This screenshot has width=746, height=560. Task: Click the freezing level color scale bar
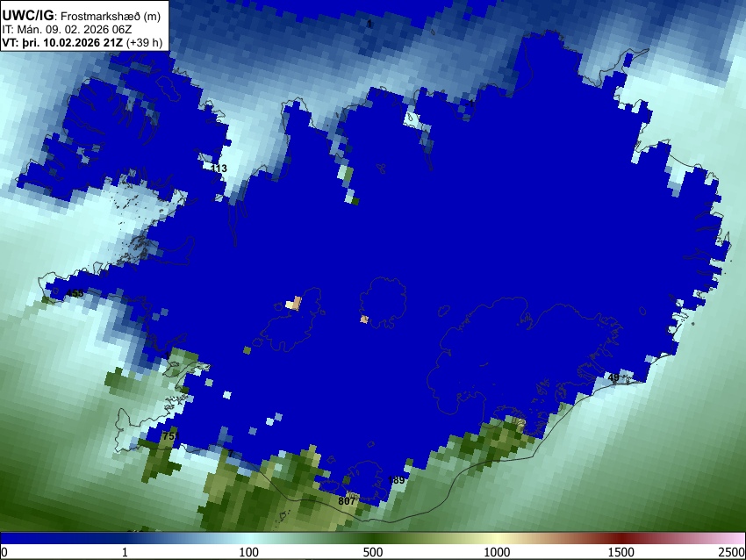tap(373, 538)
